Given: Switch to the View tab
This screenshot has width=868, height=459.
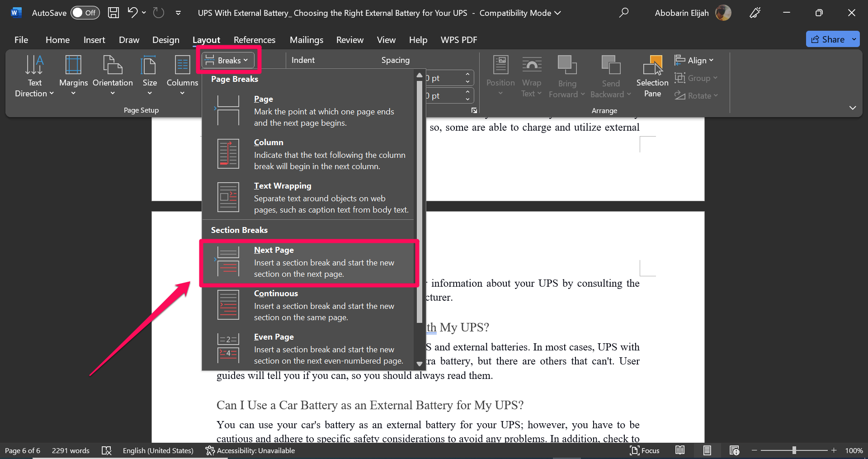Looking at the screenshot, I should coord(386,40).
